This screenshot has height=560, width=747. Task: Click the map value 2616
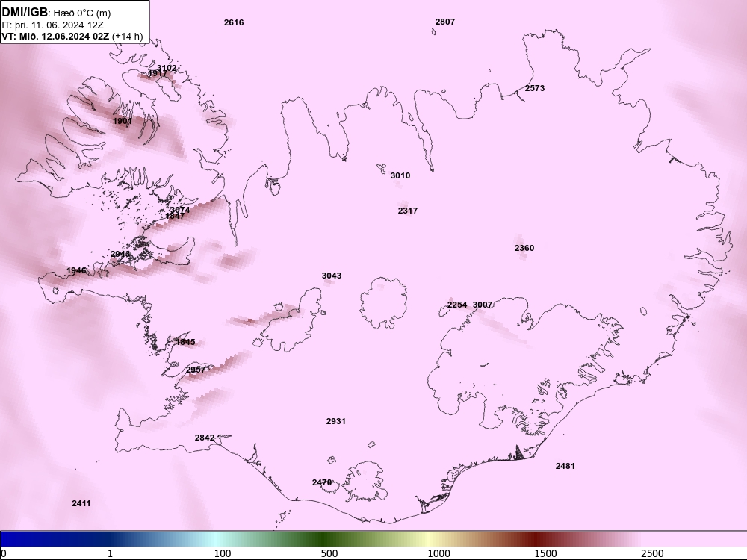tap(233, 22)
